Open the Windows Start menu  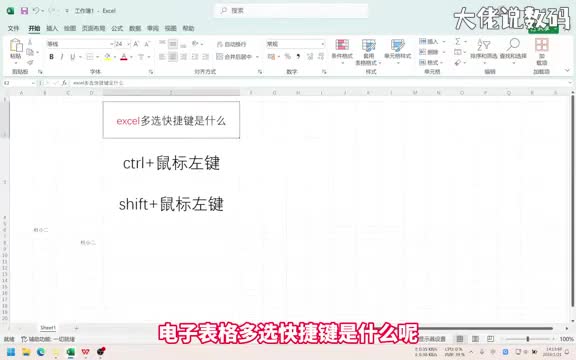(x=11, y=352)
